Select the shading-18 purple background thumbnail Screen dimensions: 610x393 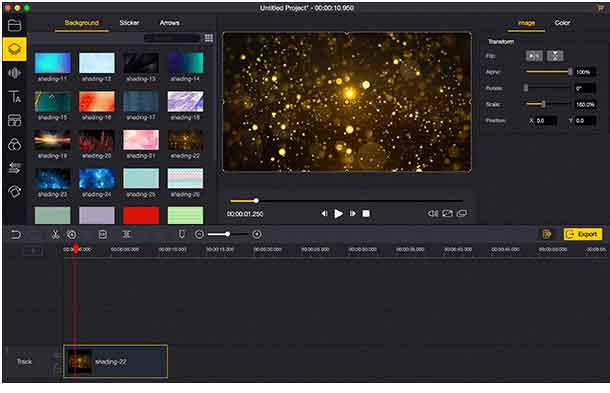tap(185, 102)
